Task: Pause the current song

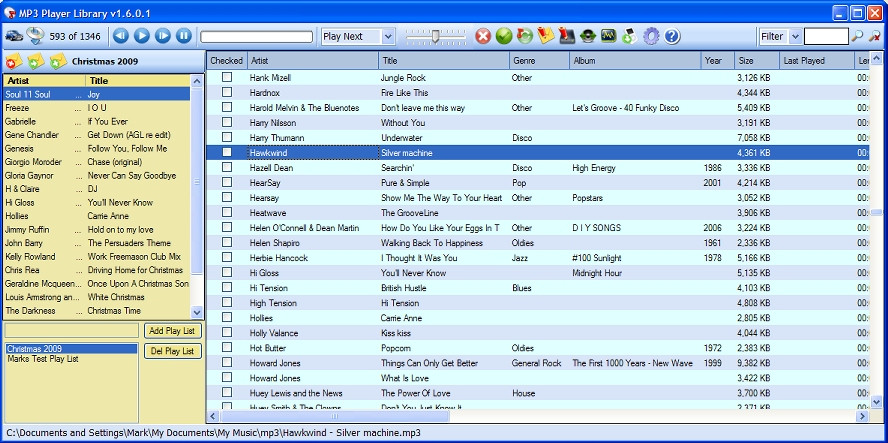Action: pyautogui.click(x=183, y=36)
